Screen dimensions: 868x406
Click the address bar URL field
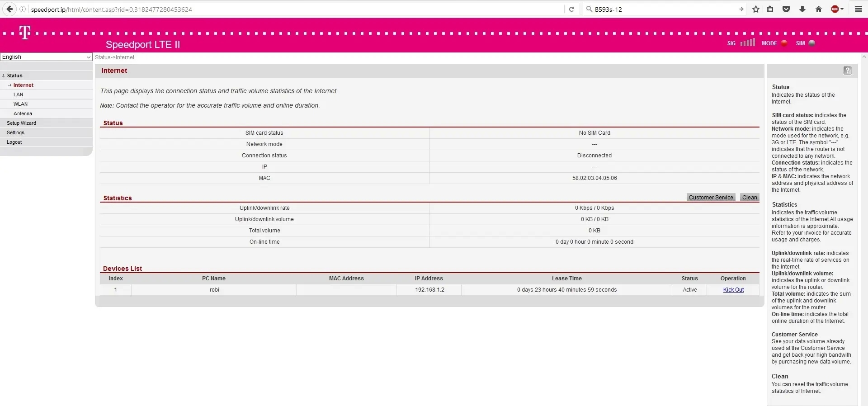(296, 9)
